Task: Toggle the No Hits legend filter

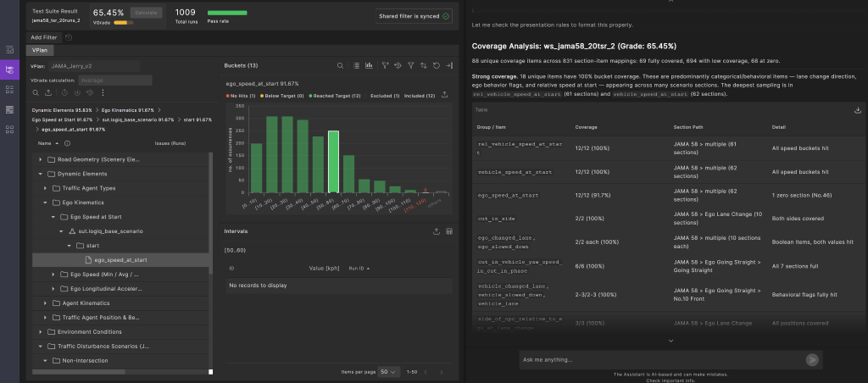Action: point(241,96)
